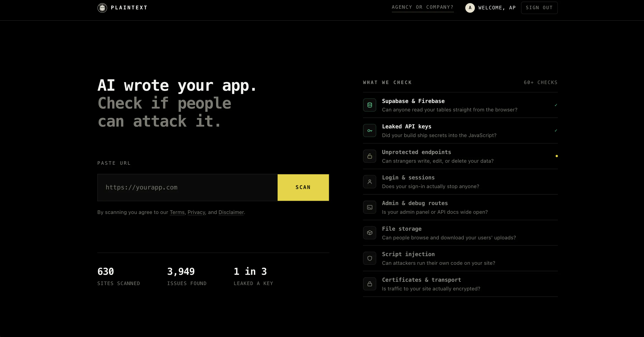The image size is (644, 337).
Task: Open the Disclaimer link
Action: (231, 212)
